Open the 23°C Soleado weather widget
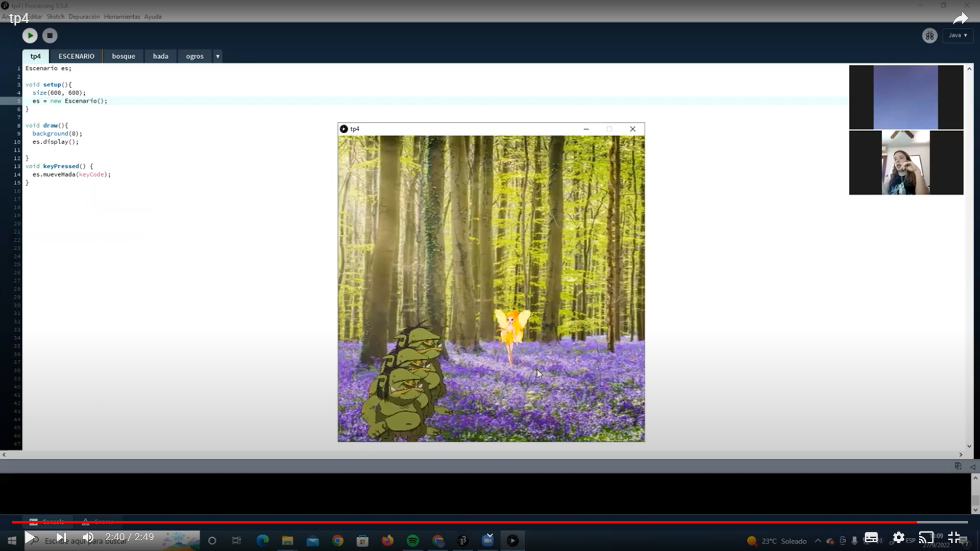 click(x=776, y=541)
